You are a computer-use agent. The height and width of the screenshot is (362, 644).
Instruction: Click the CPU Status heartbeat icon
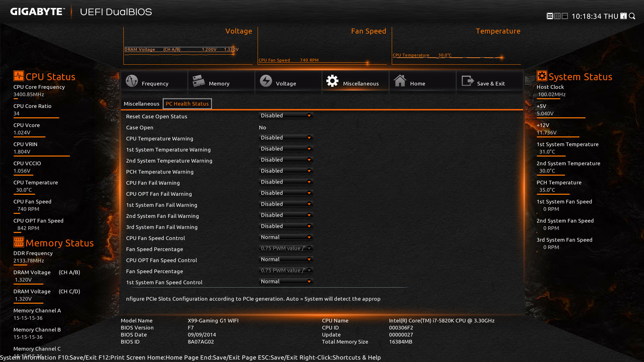click(19, 76)
